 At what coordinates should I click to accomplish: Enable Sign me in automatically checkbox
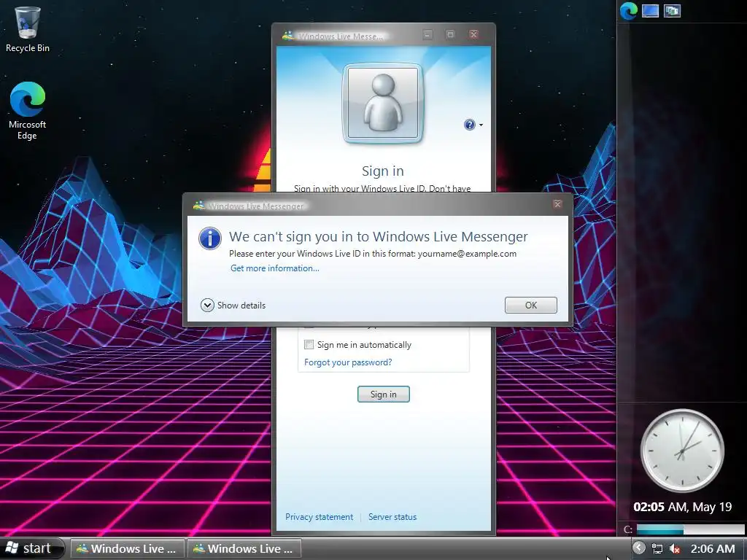309,344
